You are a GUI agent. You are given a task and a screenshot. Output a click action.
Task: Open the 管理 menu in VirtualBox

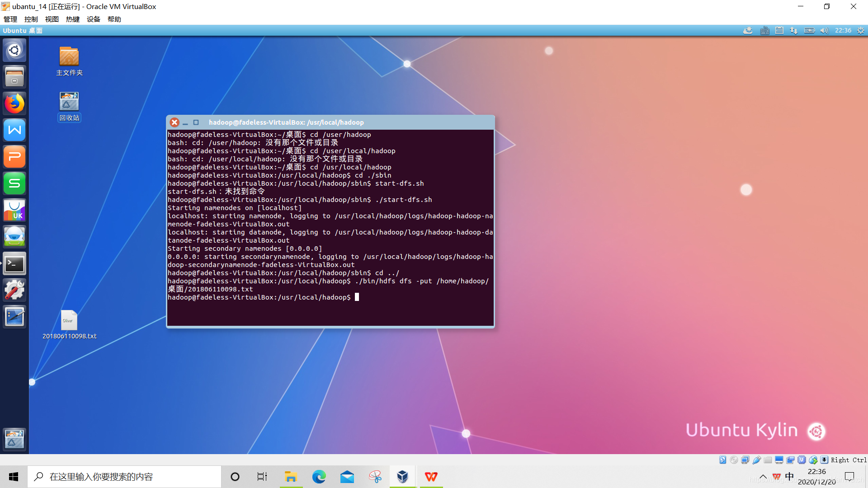[10, 19]
